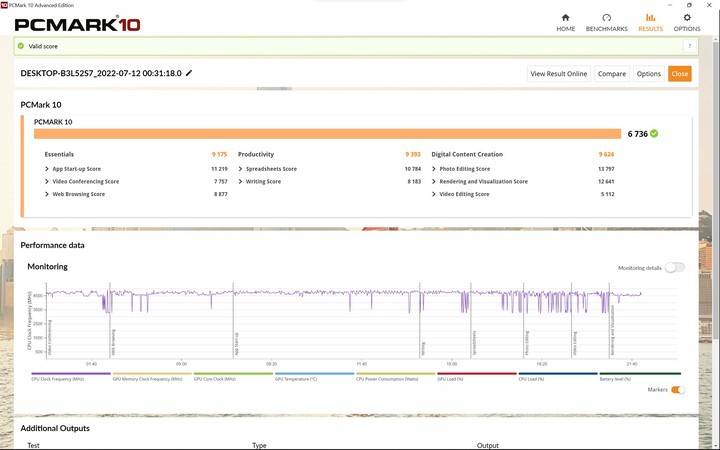
Task: Select the Essentials score 9 175
Action: click(219, 154)
